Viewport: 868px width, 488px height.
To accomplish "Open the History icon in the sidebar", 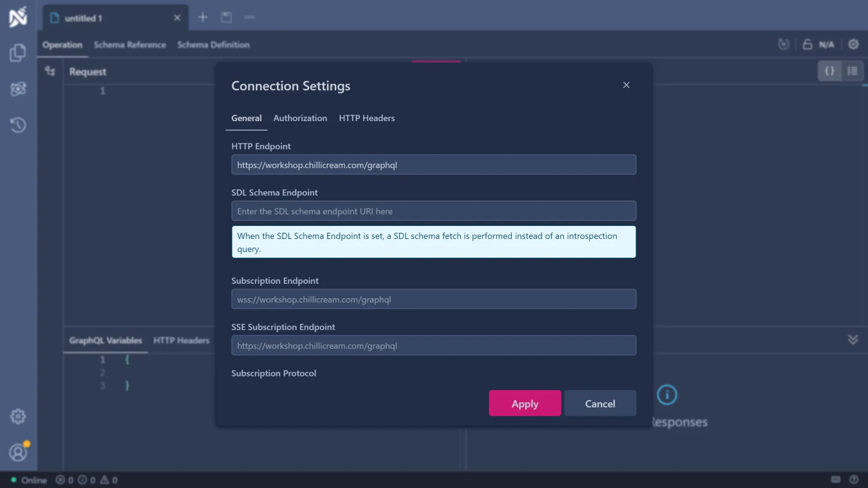I will 18,125.
